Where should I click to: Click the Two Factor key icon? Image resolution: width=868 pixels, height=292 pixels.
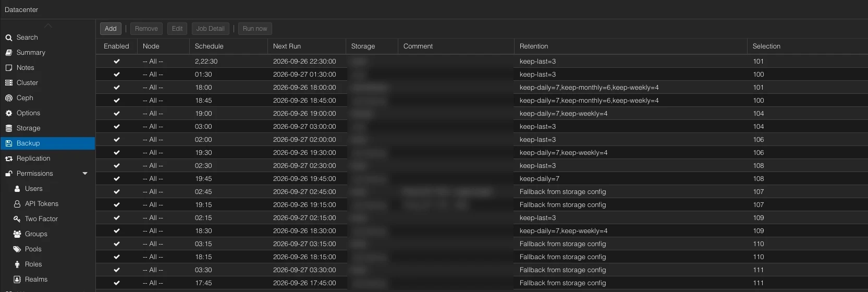(17, 219)
